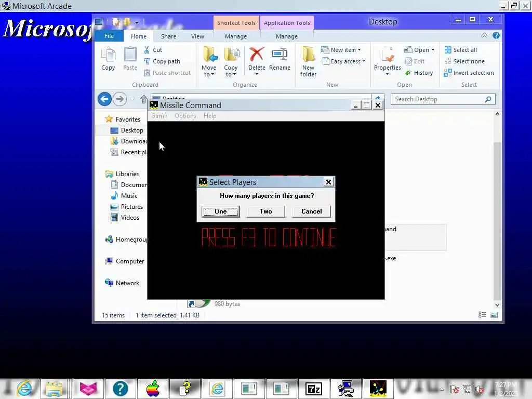Click the scrollbar down arrow in Explorer
The image size is (532, 399).
pos(497,304)
